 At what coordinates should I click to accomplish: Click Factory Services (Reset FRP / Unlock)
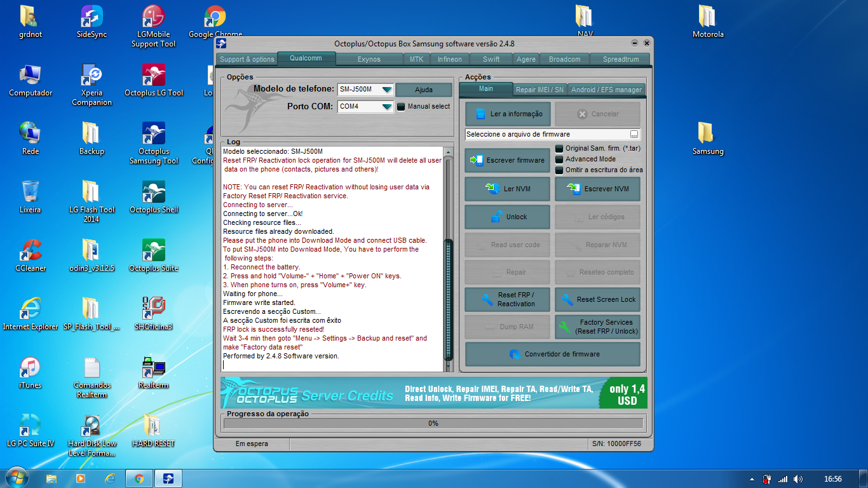pyautogui.click(x=597, y=327)
